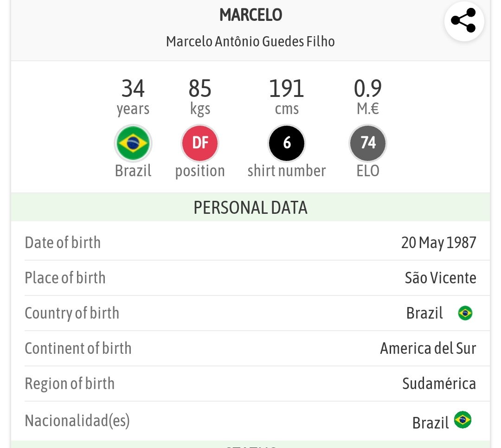501x448 pixels.
Task: Click the black shirt number 6 badge
Action: (287, 143)
